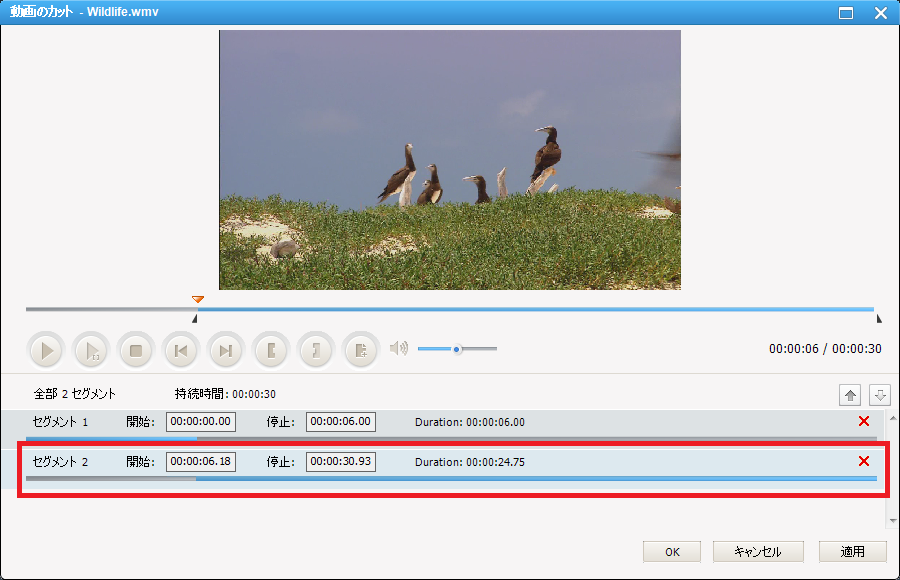This screenshot has width=900, height=580.
Task: Add a new segment button
Action: (360, 350)
